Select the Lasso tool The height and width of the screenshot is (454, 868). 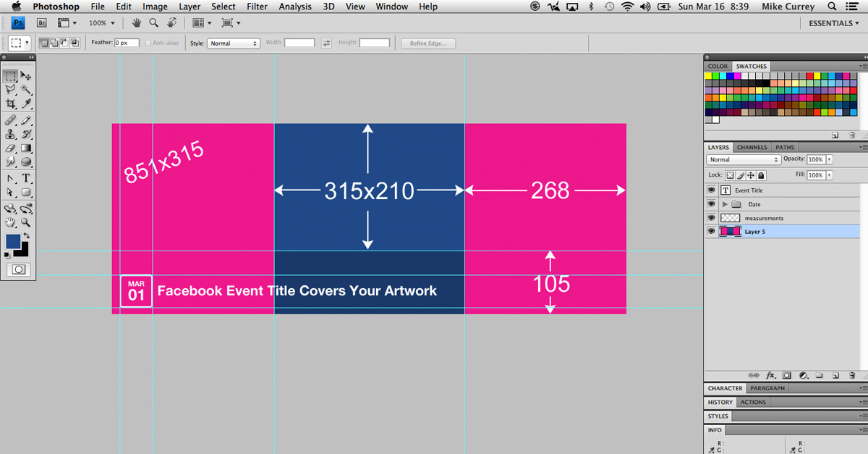coord(10,90)
